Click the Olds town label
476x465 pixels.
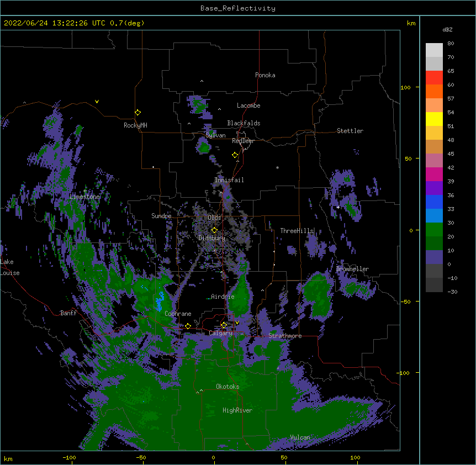click(x=214, y=218)
